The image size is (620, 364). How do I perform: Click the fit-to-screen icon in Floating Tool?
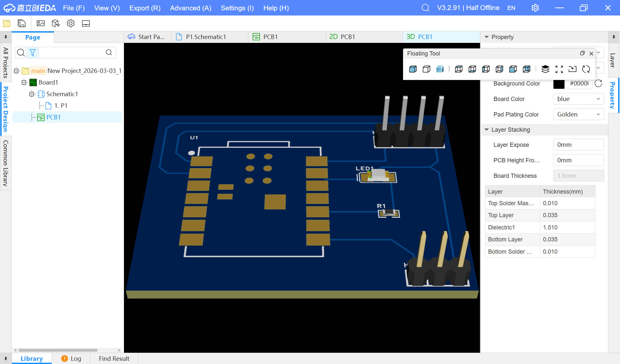(559, 69)
